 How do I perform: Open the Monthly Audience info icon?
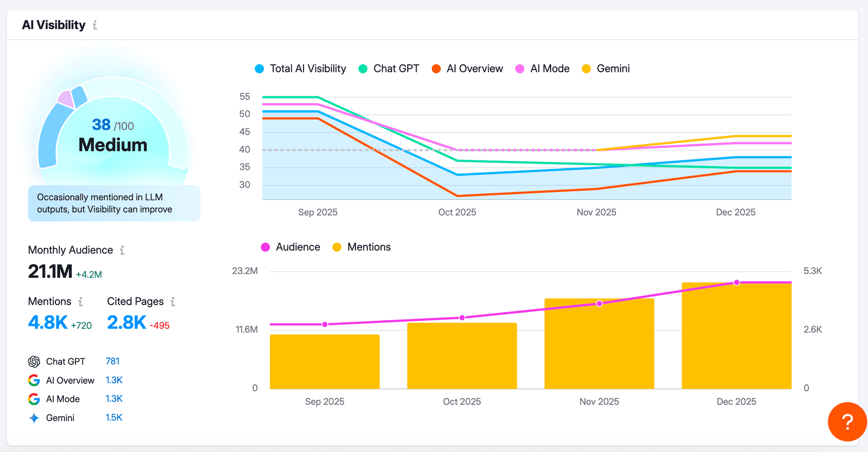(122, 250)
